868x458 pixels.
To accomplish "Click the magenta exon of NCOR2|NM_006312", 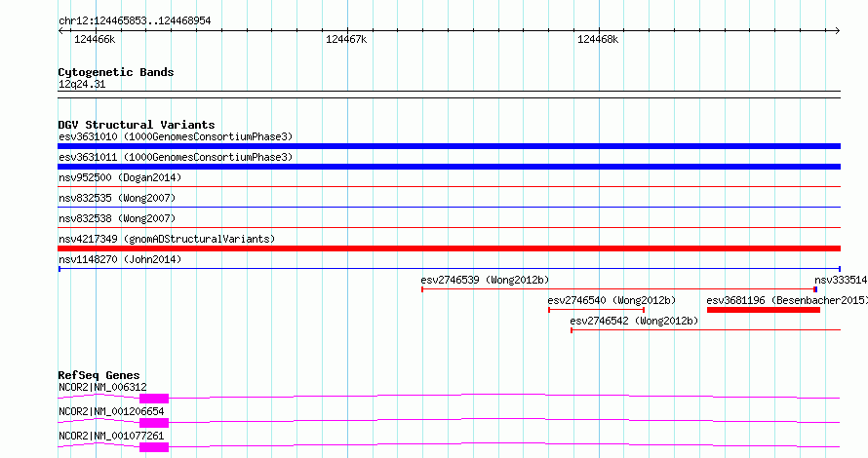I will point(154,399).
